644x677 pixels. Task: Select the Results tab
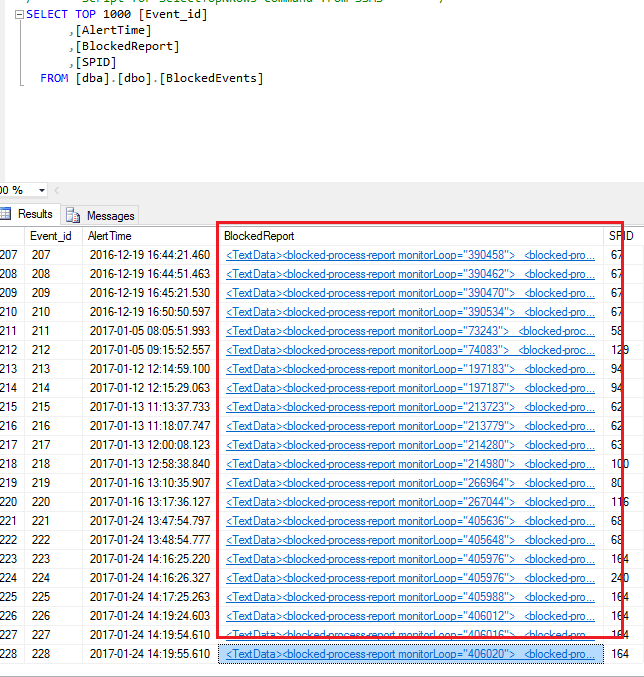point(35,214)
